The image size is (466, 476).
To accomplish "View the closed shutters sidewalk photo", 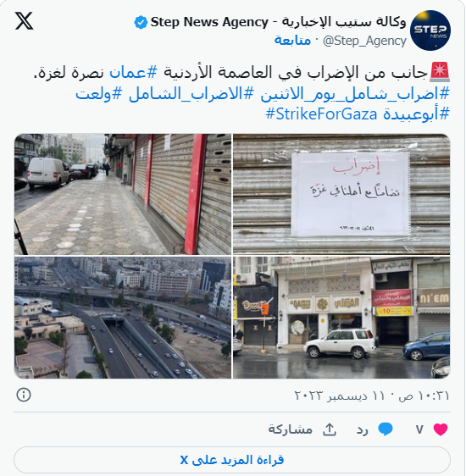I will 123,194.
